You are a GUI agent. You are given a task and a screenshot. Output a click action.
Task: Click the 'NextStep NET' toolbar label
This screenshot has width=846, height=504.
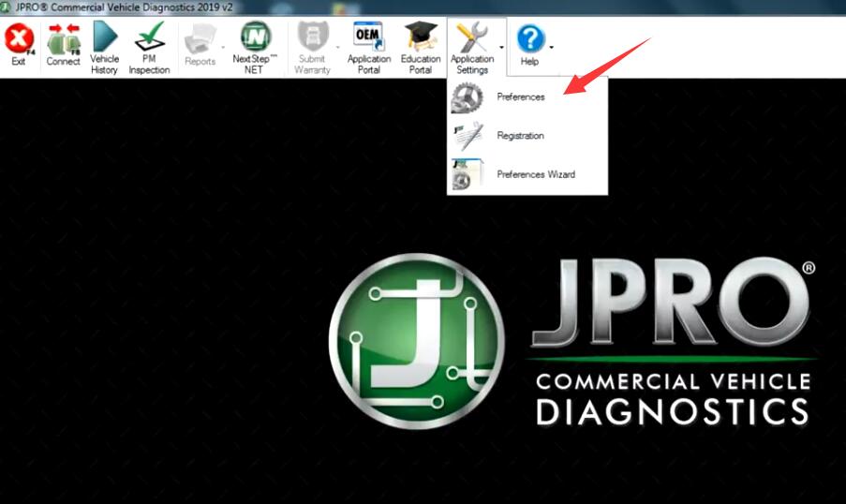(254, 65)
